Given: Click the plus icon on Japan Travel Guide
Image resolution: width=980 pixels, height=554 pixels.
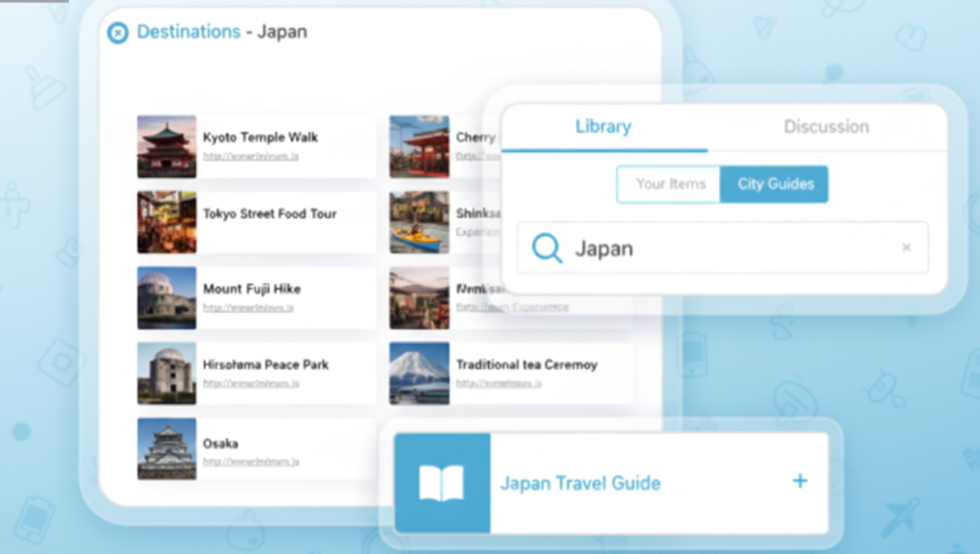Looking at the screenshot, I should pos(800,481).
